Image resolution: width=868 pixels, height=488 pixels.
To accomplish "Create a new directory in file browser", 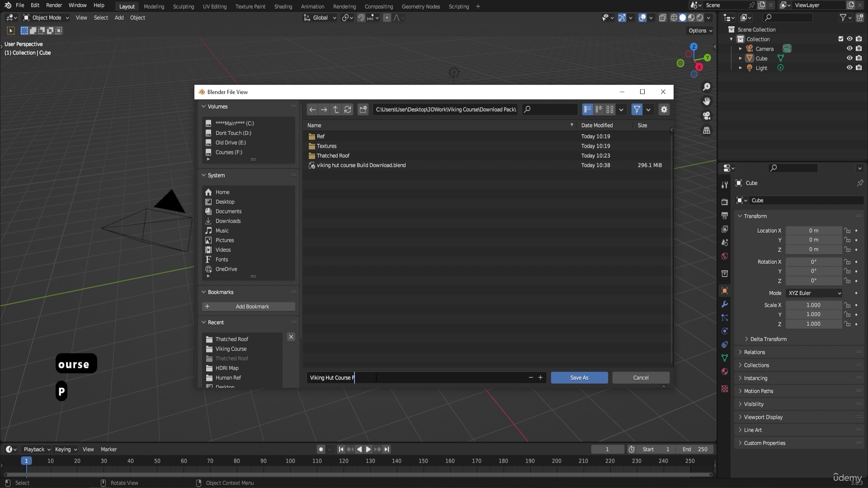I will click(363, 109).
